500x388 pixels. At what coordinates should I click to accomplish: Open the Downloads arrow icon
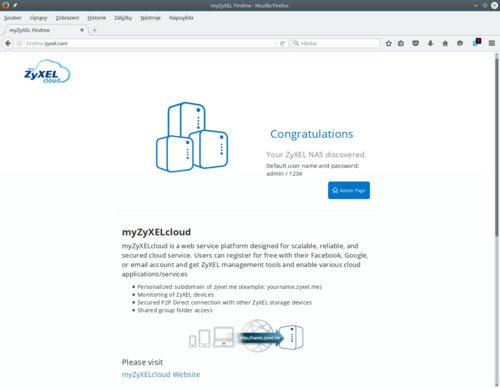pos(430,43)
